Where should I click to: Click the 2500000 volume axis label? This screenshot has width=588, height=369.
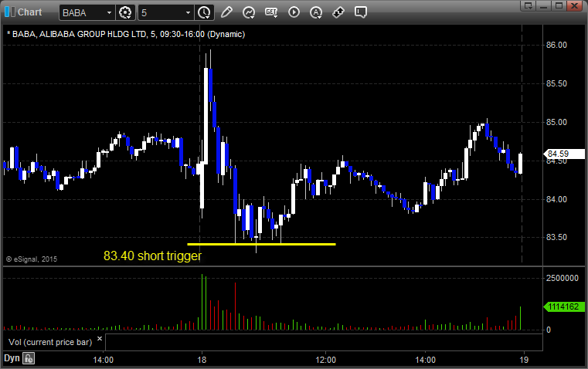coord(563,278)
